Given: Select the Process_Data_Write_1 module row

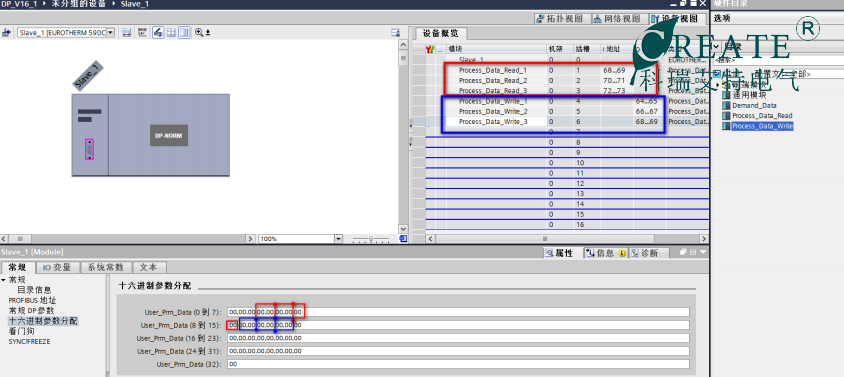Looking at the screenshot, I should coord(566,101).
